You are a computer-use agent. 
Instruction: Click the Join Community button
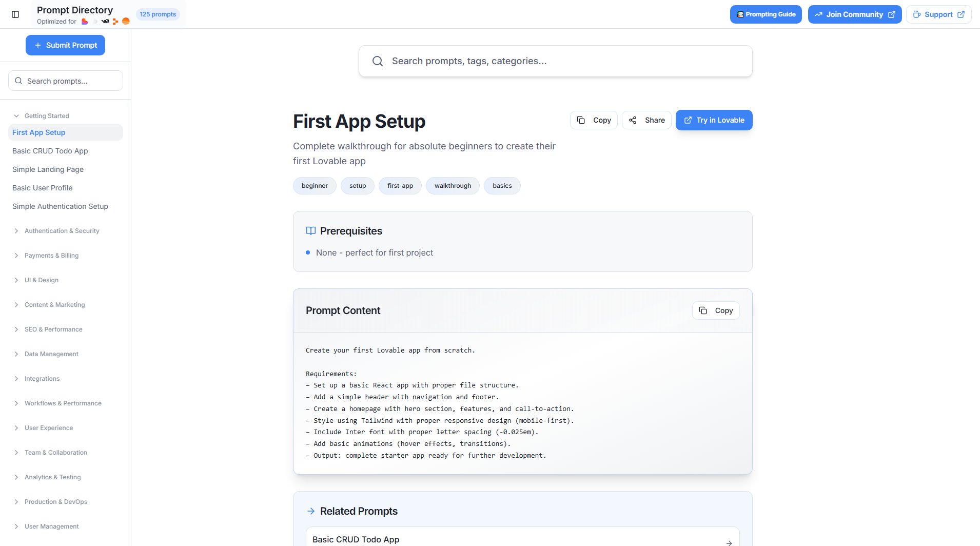(x=855, y=14)
